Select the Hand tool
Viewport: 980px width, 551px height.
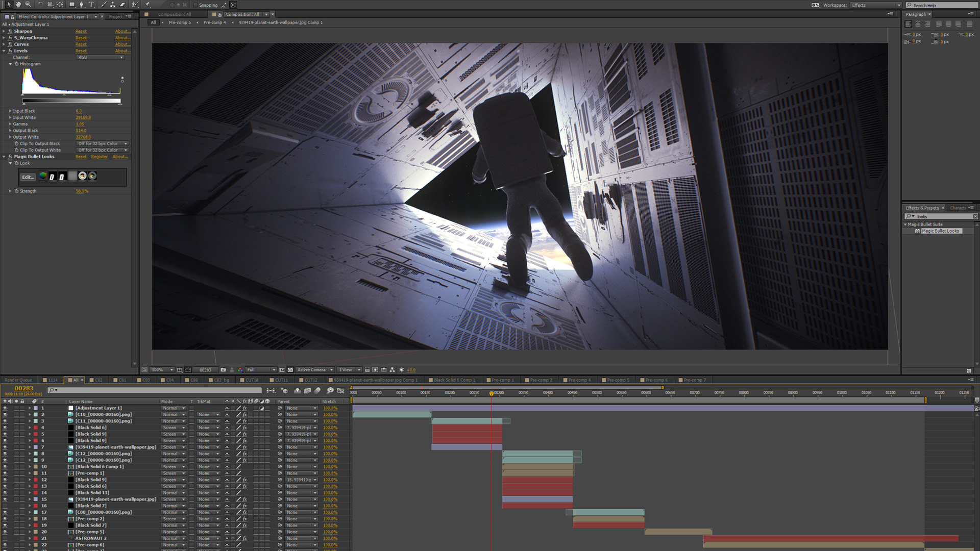pos(18,5)
